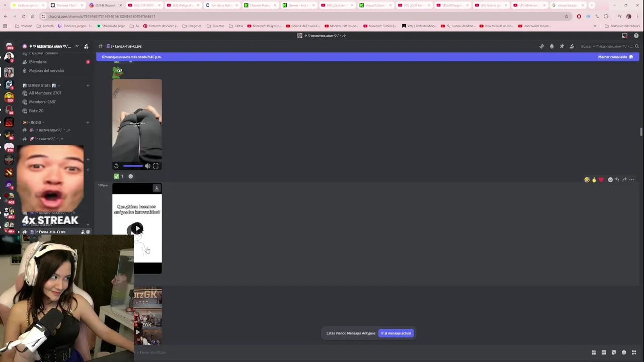Screen dimensions: 644x362
Task: React with heart emoji in message hover bar
Action: tap(601, 179)
